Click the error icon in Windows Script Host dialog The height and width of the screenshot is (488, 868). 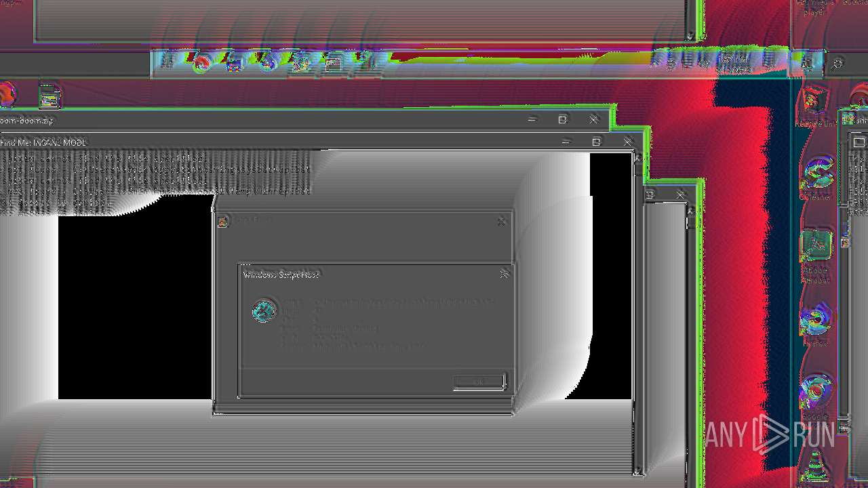coord(264,311)
